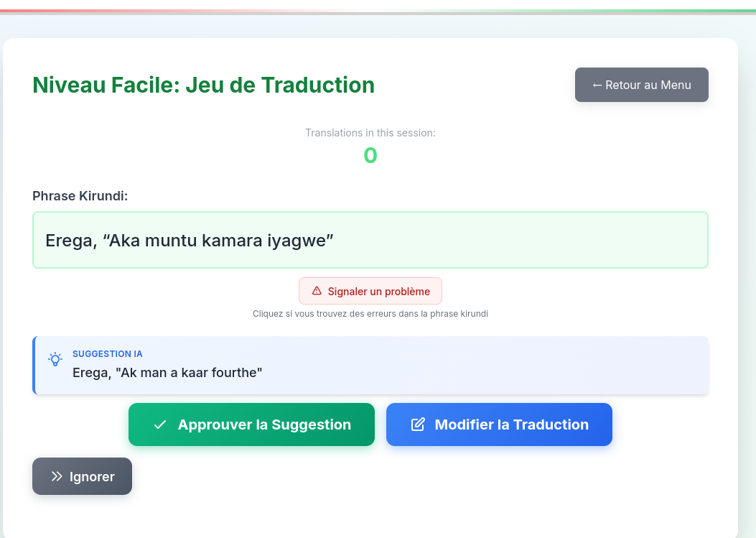
Task: Click the pencil icon in Modifier la Traduction
Action: pos(417,424)
